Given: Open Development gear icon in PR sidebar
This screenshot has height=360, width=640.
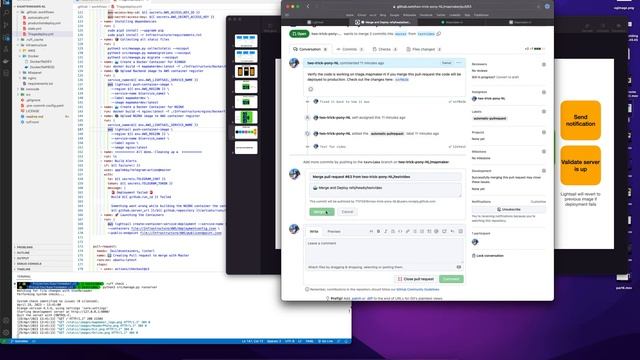Looking at the screenshot, I should point(544,171).
